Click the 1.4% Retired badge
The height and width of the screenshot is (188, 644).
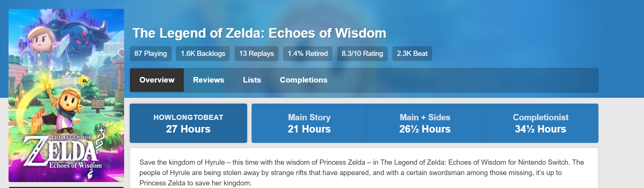pyautogui.click(x=308, y=54)
